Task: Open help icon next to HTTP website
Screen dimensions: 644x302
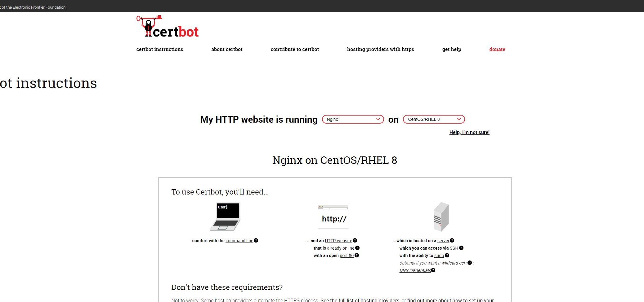Action: tap(355, 240)
